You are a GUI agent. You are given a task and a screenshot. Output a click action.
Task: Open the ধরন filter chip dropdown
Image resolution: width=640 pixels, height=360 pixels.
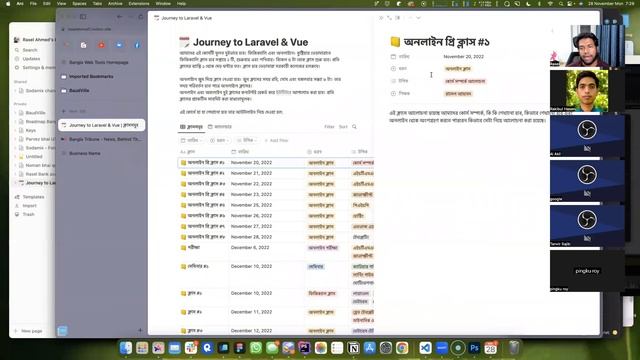point(219,140)
